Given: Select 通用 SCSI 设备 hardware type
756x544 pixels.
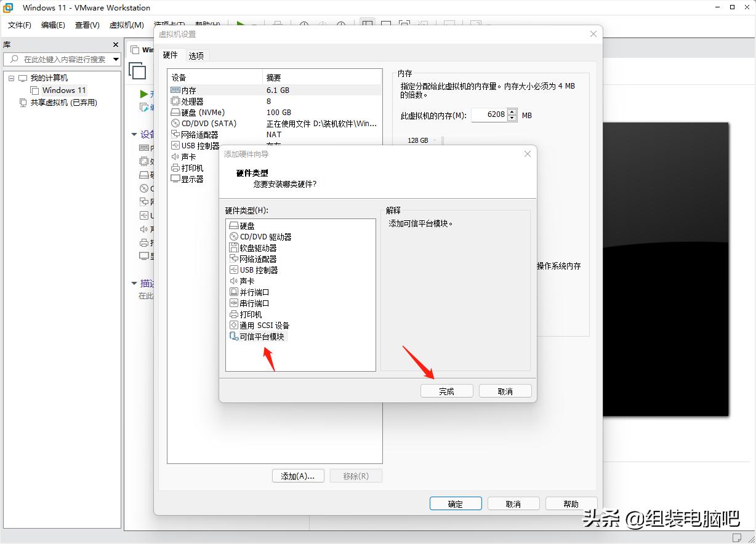Looking at the screenshot, I should point(262,325).
